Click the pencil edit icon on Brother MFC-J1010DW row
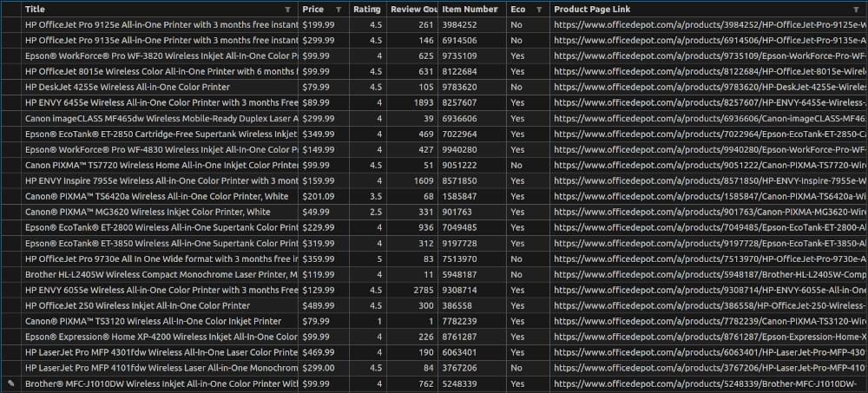Viewport: 868px width, 393px height. point(10,383)
